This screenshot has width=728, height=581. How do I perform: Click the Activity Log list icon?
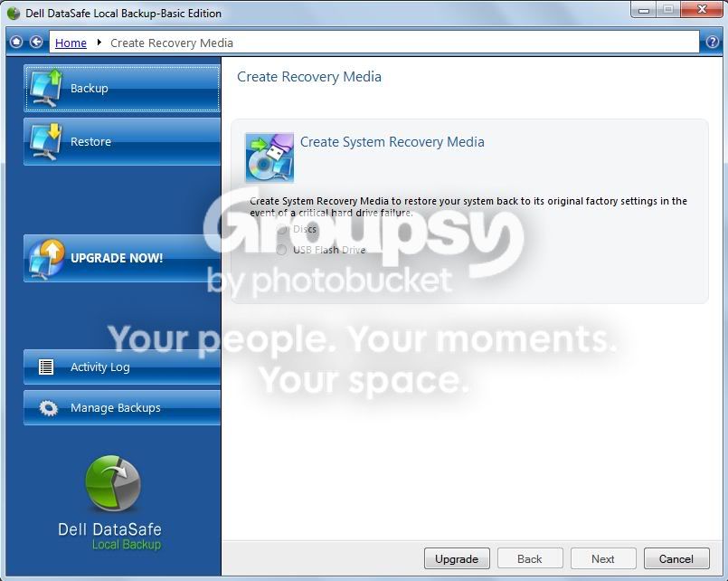(46, 367)
